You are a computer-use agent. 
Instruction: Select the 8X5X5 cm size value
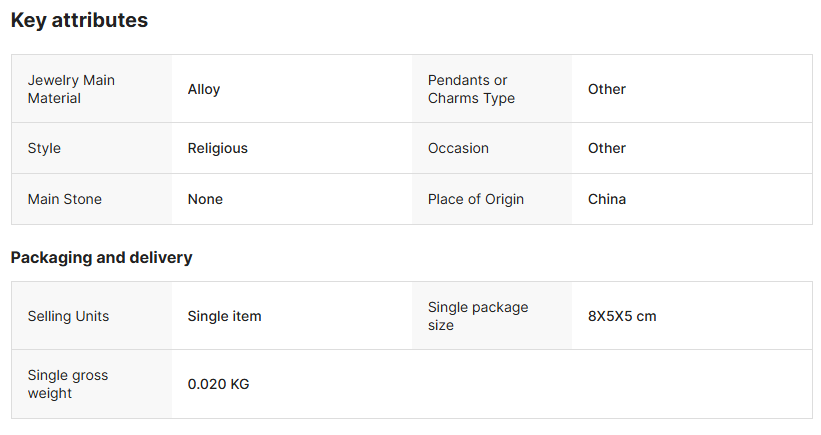coord(621,316)
